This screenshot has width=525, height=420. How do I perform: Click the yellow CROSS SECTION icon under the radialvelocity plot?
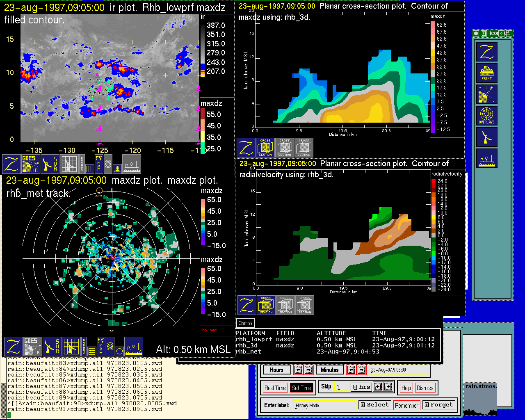click(x=266, y=305)
